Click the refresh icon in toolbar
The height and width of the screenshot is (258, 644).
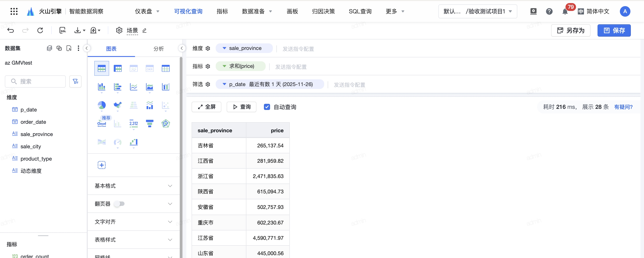[40, 30]
